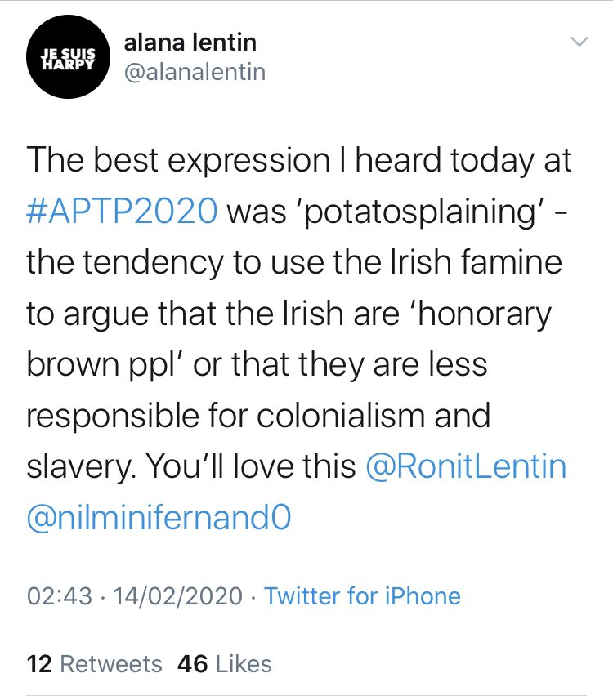This screenshot has width=613, height=700.
Task: Click the retweet count number 12
Action: tap(39, 664)
